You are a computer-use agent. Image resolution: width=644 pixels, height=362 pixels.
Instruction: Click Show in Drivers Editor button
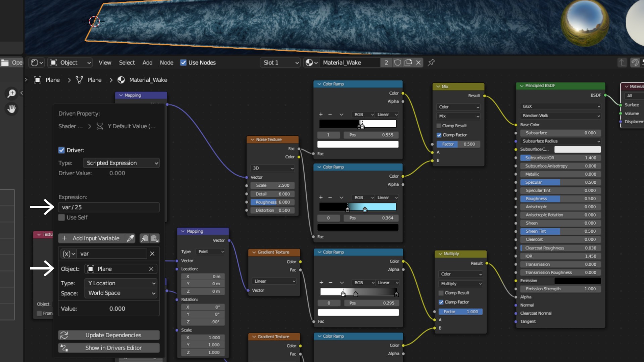click(109, 348)
